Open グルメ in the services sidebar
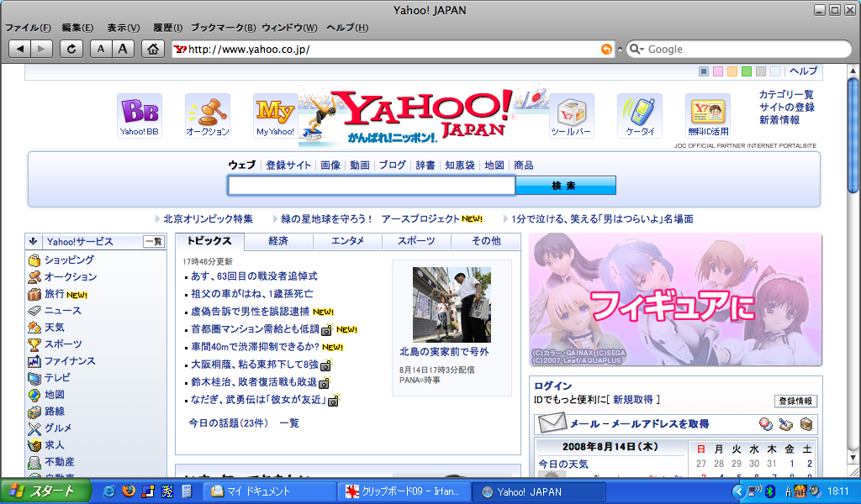Viewport: 861px width, 504px height. pyautogui.click(x=58, y=428)
